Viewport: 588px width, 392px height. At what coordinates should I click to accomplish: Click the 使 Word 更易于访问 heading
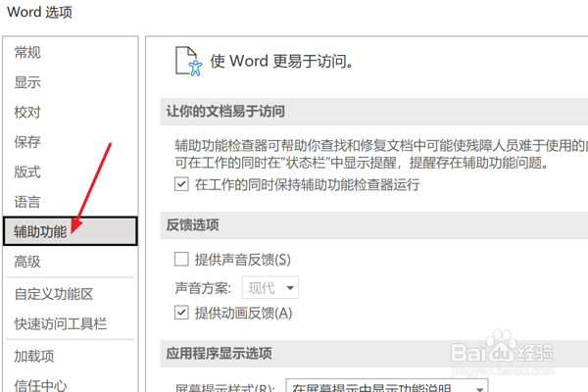pyautogui.click(x=281, y=61)
